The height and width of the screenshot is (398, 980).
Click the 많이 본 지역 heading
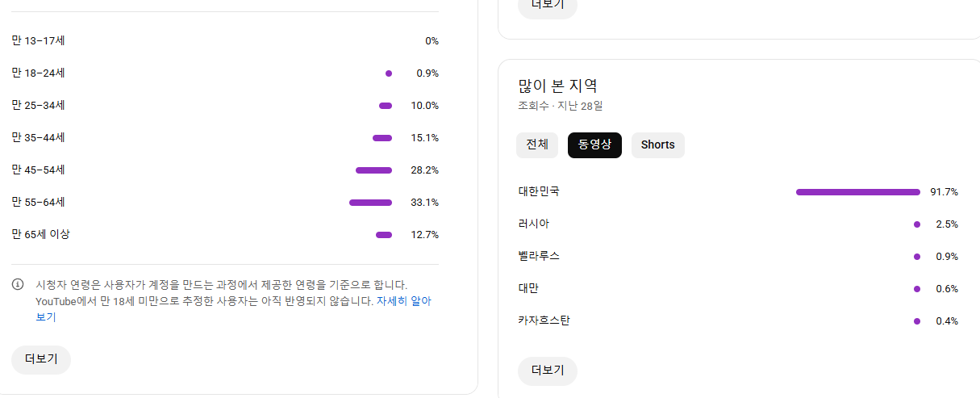[x=557, y=86]
